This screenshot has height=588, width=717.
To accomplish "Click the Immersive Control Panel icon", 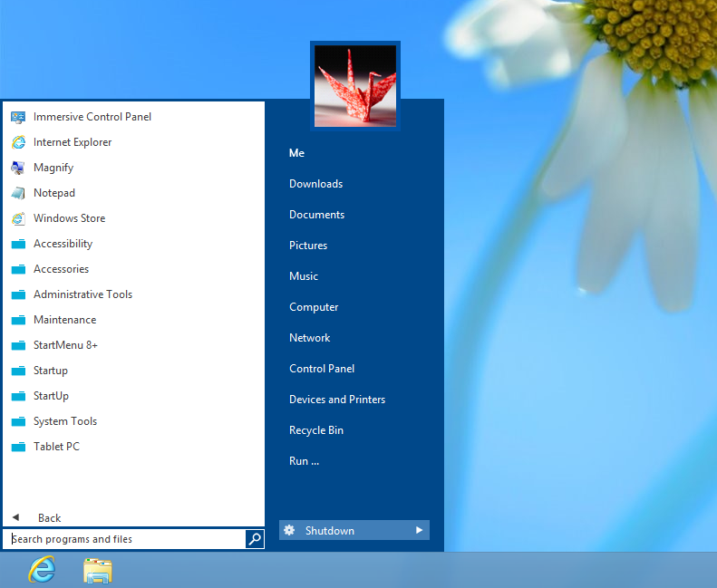I will 18,117.
